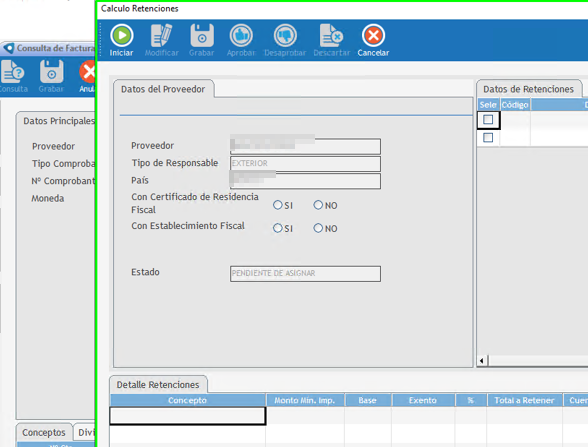588x447 pixels.
Task: Select SI for Con Establecimiento Fiscal
Action: [x=278, y=228]
